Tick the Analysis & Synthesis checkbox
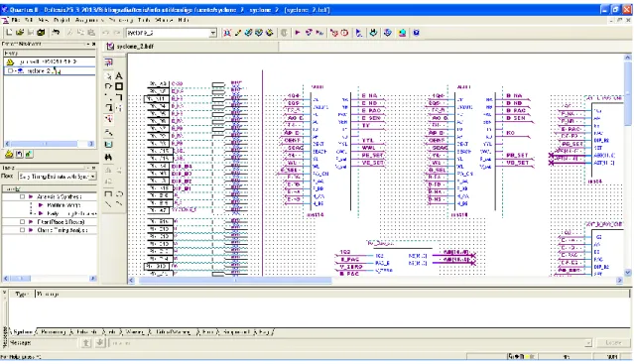634x364 pixels. (22, 196)
